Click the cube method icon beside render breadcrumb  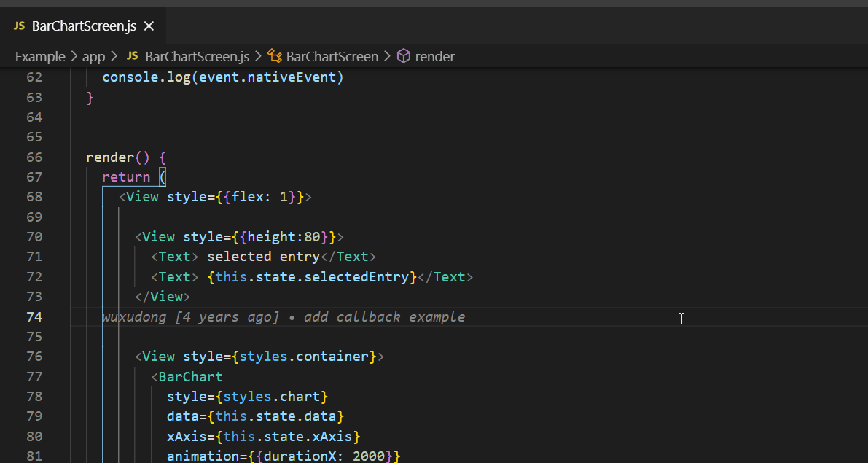[403, 56]
